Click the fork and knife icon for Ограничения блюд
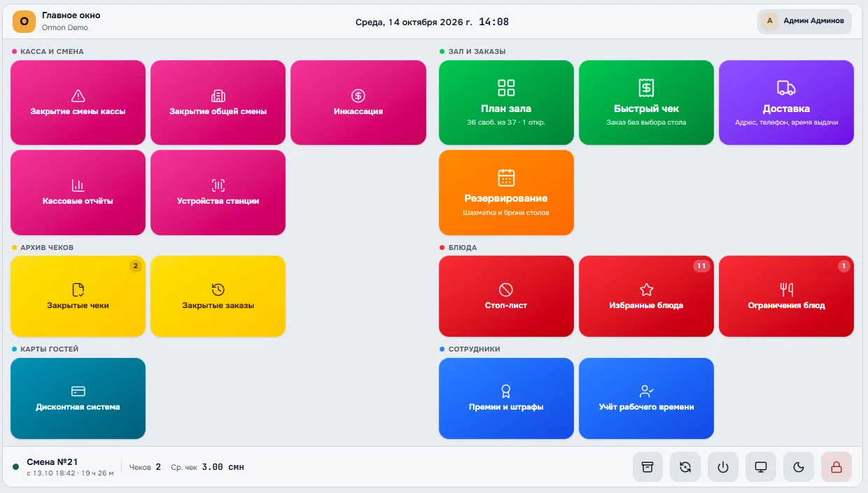 786,290
